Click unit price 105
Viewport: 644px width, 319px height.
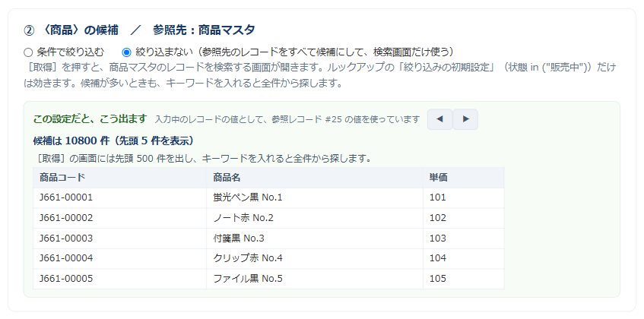[438, 279]
